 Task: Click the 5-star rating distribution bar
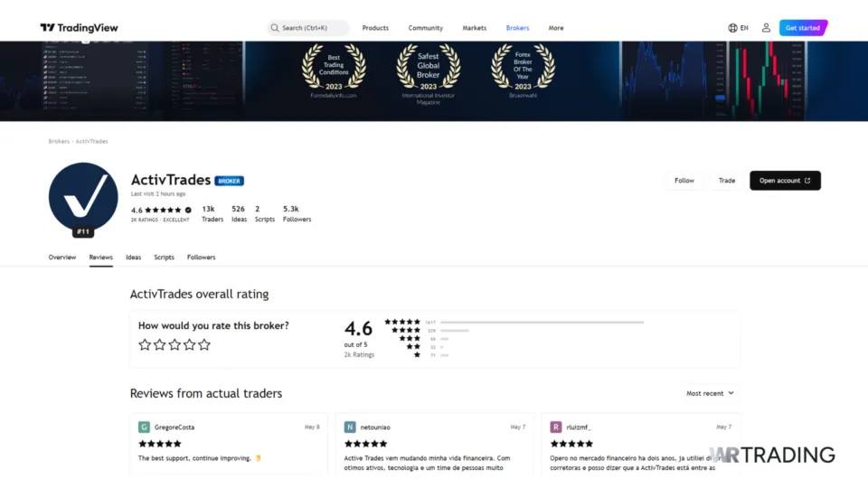pyautogui.click(x=542, y=322)
